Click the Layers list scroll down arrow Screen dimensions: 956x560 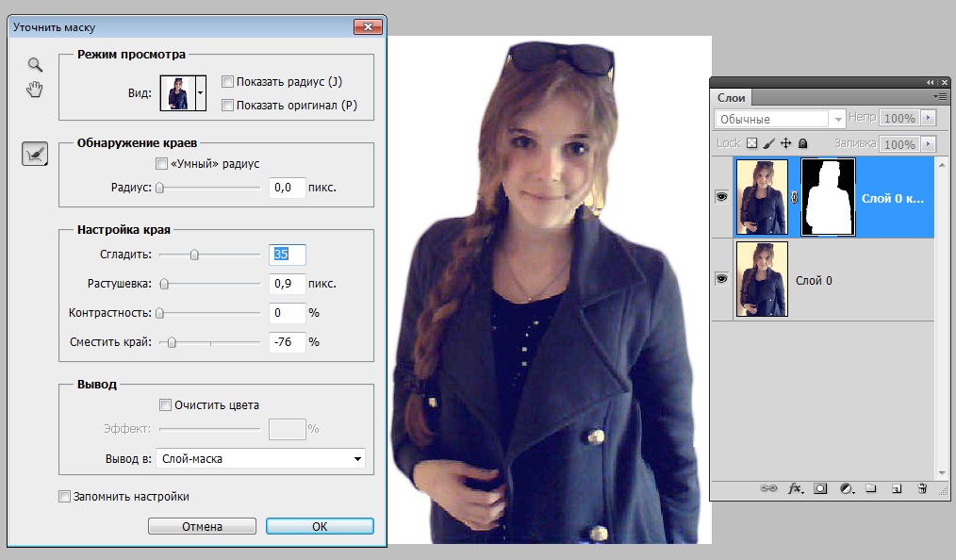pyautogui.click(x=942, y=473)
